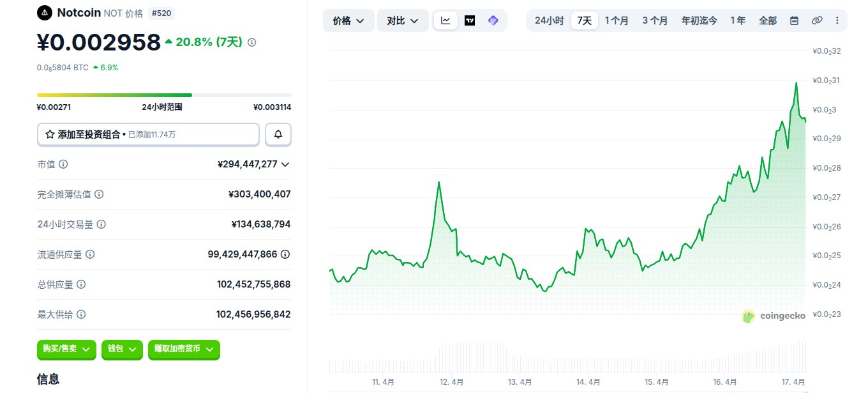
Task: Select the 3个月 time range
Action: click(x=655, y=20)
